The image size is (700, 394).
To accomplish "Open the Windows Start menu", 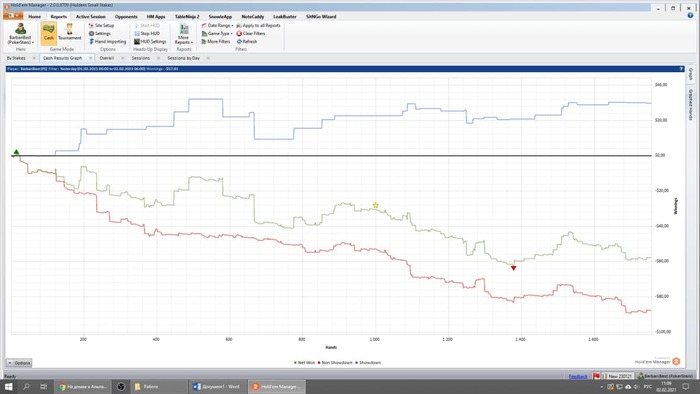I will (x=8, y=386).
